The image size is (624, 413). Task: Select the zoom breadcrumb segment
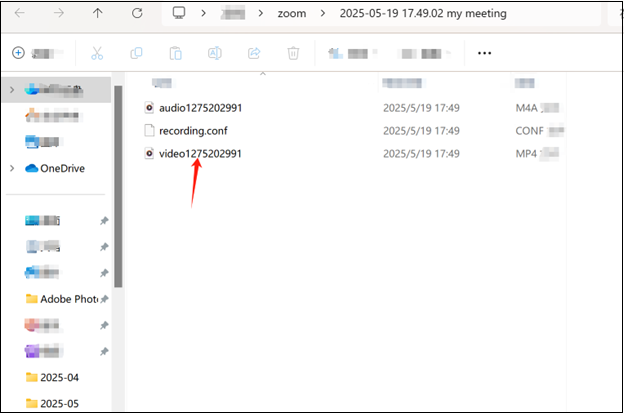[x=292, y=14]
